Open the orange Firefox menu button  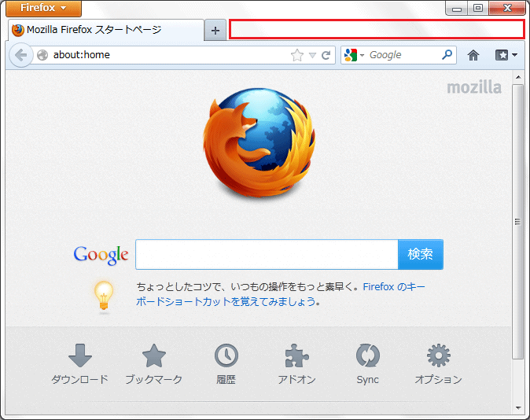point(43,8)
